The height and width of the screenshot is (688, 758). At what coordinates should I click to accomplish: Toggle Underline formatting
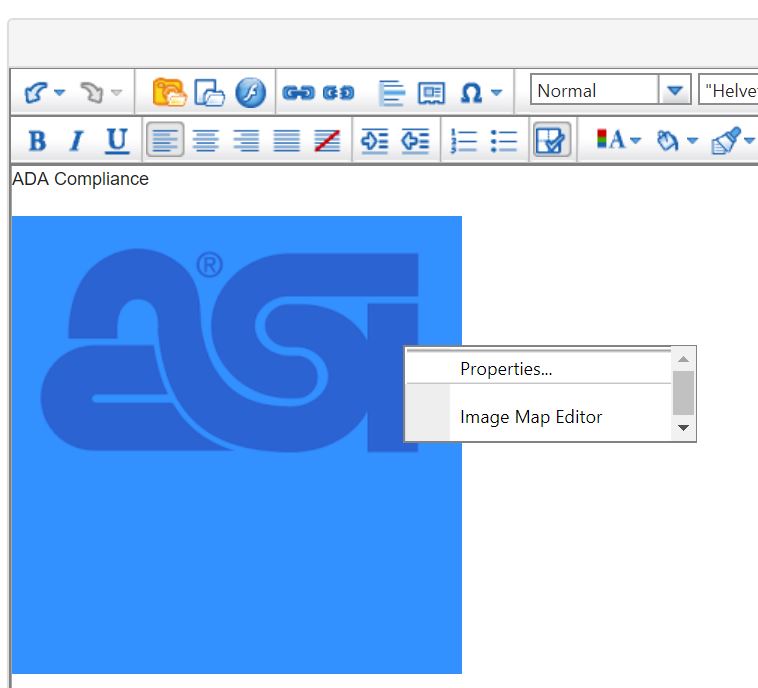click(x=117, y=141)
